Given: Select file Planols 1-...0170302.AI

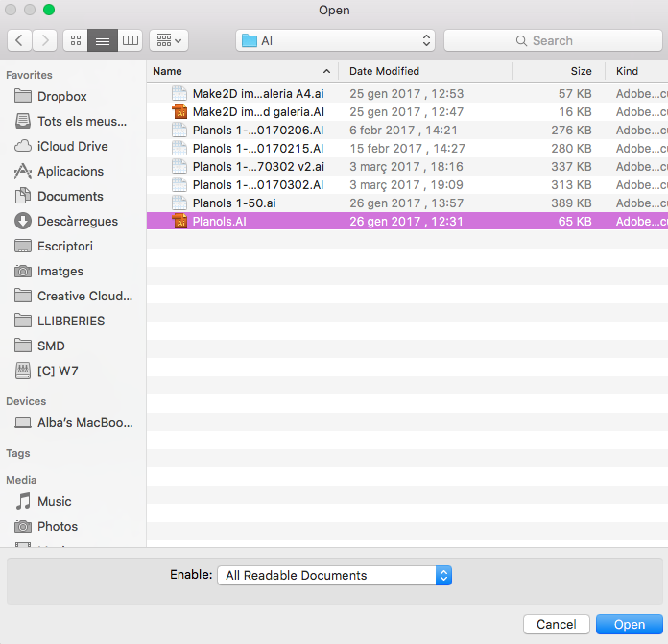Looking at the screenshot, I should click(407, 185).
